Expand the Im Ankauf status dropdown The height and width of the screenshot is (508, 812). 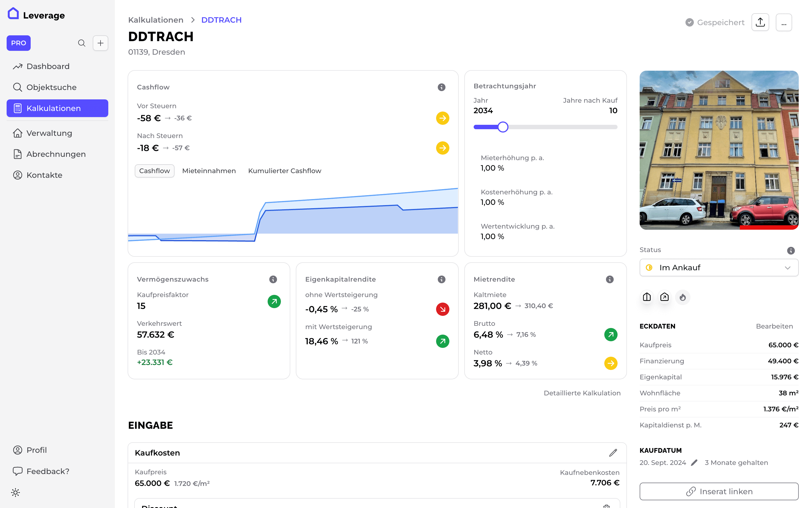pos(719,268)
